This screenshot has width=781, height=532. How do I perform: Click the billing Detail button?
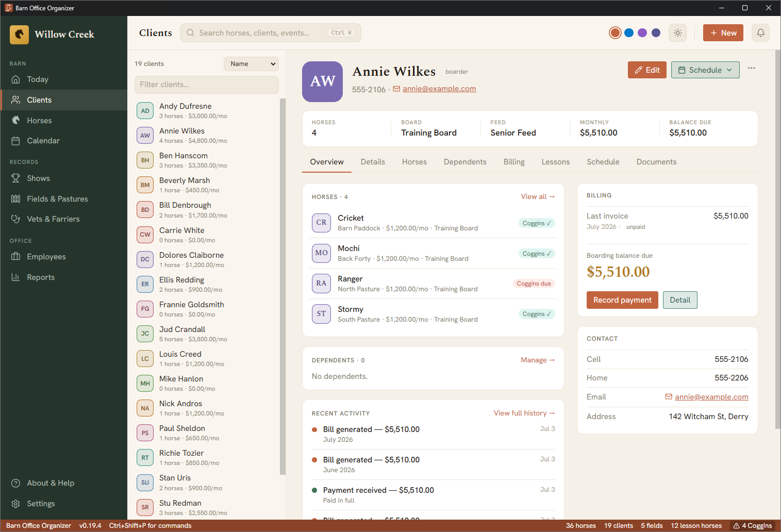point(680,300)
